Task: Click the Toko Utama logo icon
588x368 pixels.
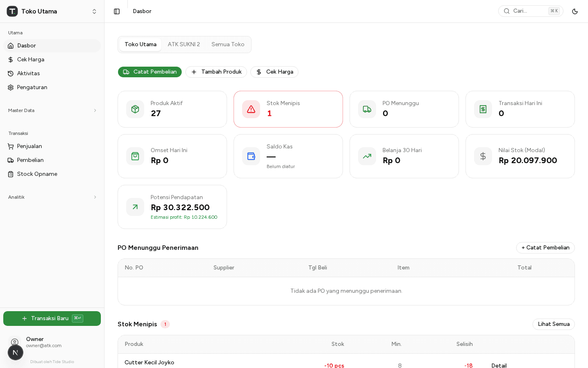Action: click(12, 11)
